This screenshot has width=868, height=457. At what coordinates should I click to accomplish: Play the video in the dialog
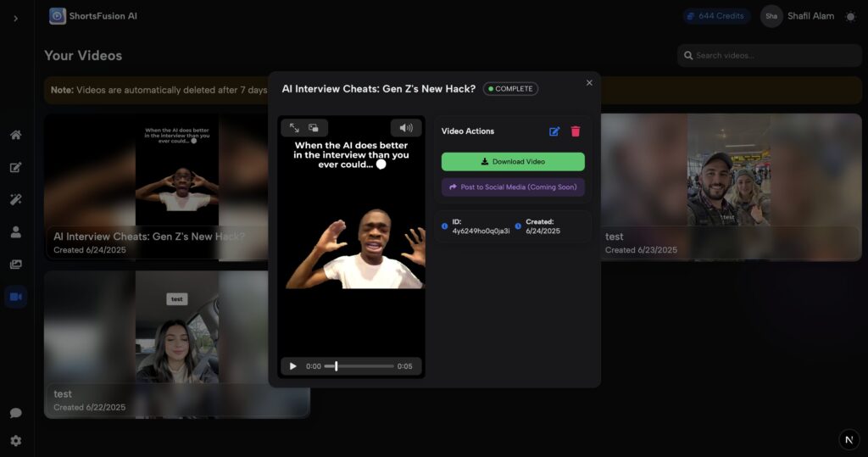292,366
